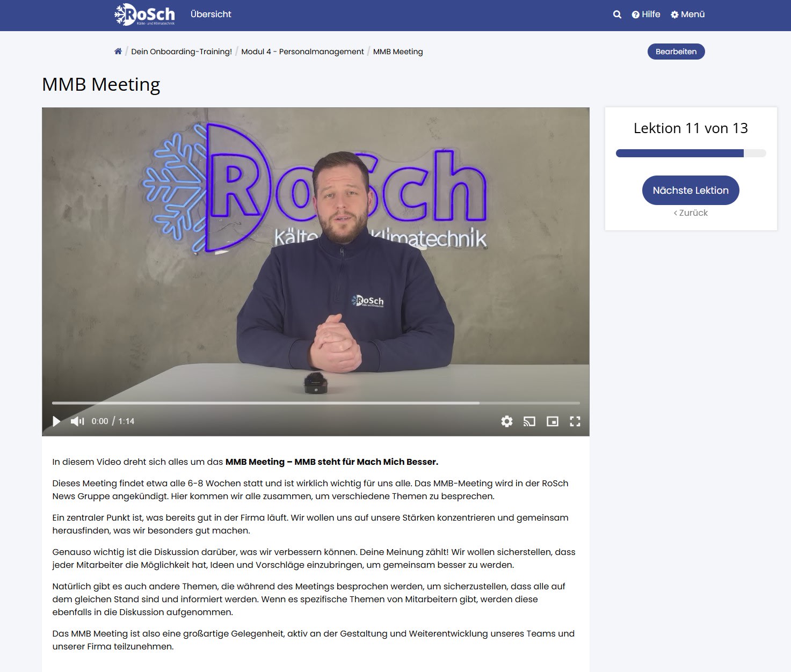Mute video with speaker icon
791x672 pixels.
point(77,421)
